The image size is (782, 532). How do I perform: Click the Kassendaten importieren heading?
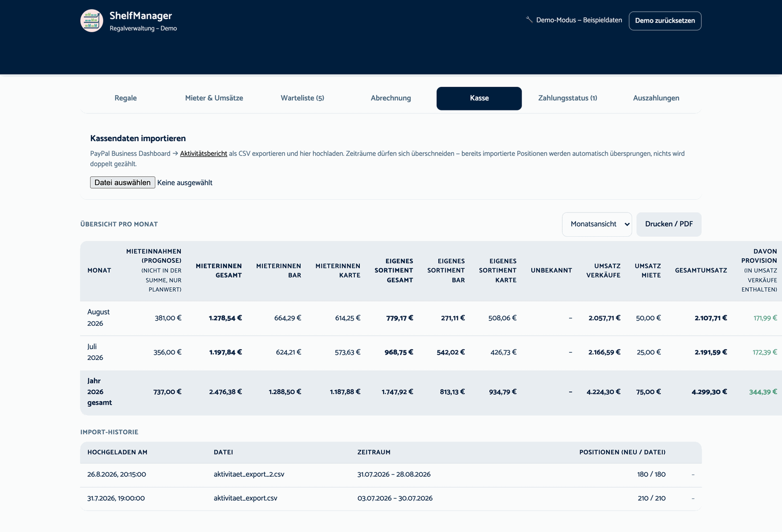[138, 139]
